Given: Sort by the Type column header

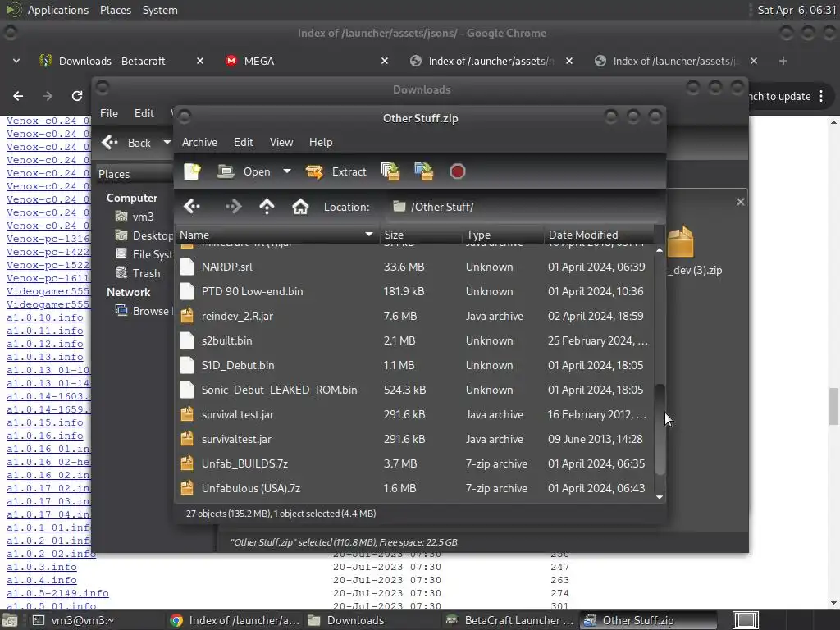Looking at the screenshot, I should [x=503, y=235].
